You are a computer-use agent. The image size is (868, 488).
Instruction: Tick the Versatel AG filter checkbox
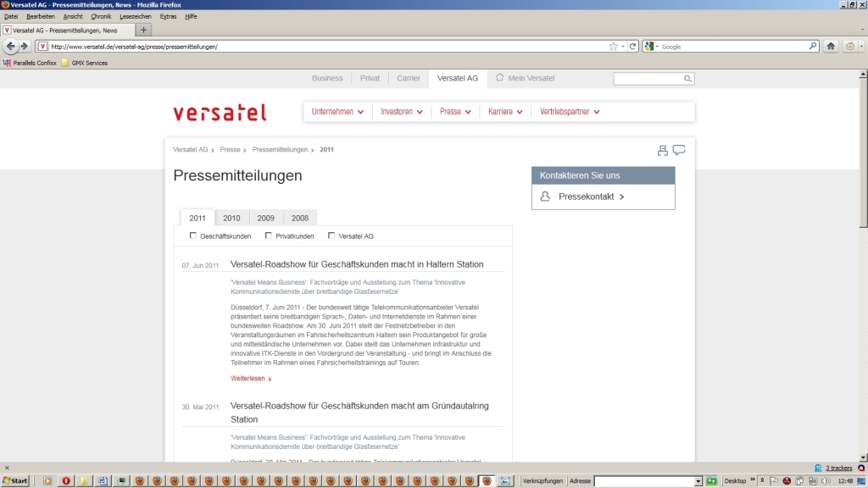coord(331,236)
